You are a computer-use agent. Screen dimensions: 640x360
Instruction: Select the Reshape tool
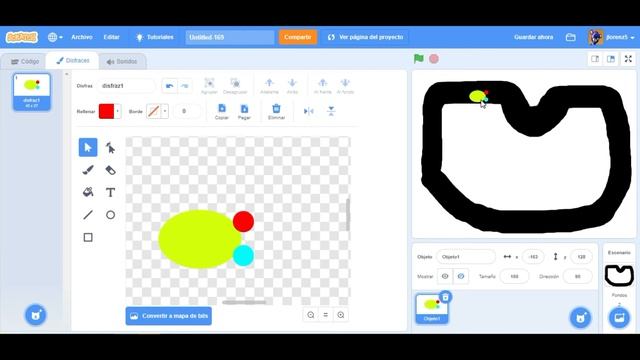click(x=110, y=147)
